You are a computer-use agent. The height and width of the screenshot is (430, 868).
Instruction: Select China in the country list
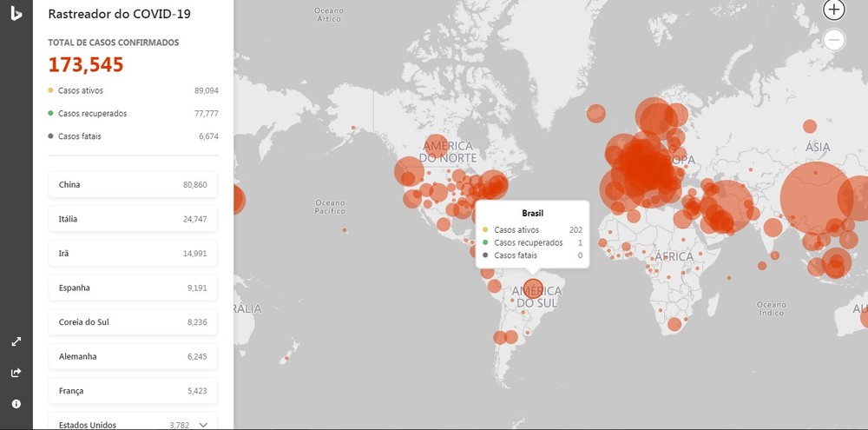pyautogui.click(x=133, y=185)
